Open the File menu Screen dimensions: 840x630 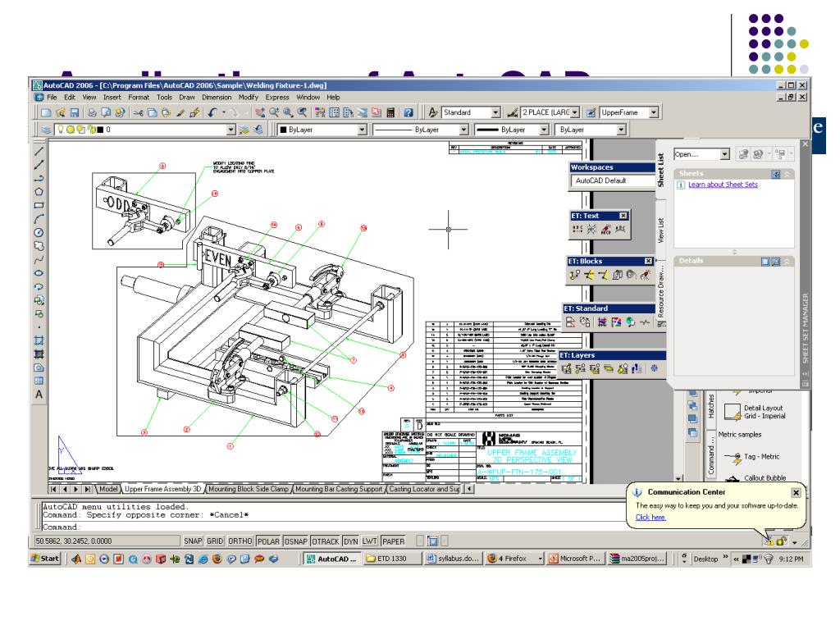click(x=52, y=98)
